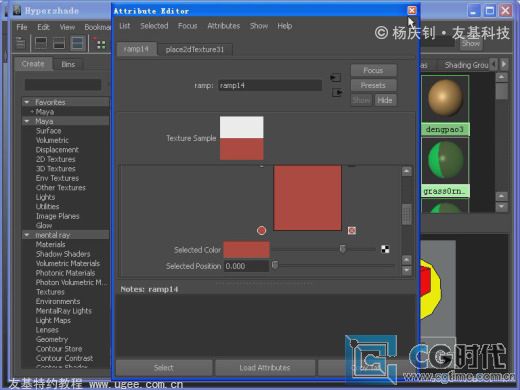Click the output connection arrow icon beside ramp name
Image resolution: width=520 pixels, height=390 pixels.
(x=337, y=92)
